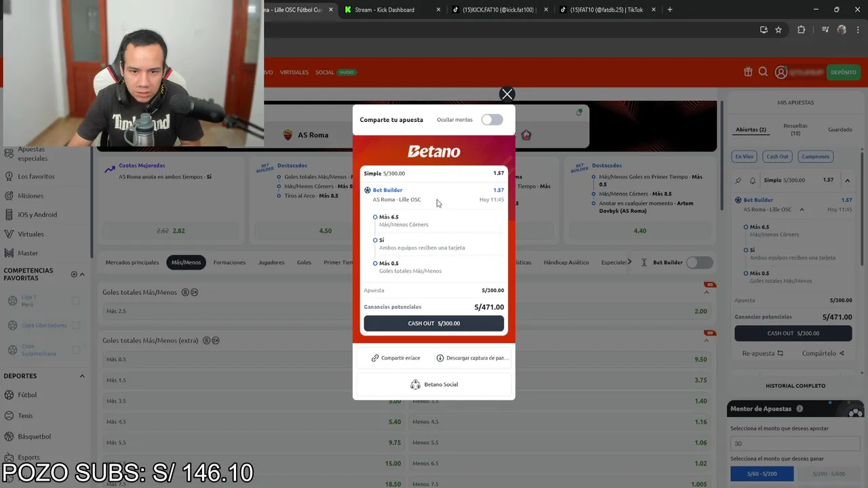Open the gift promotions icon in header
The height and width of the screenshot is (488, 868).
click(748, 72)
